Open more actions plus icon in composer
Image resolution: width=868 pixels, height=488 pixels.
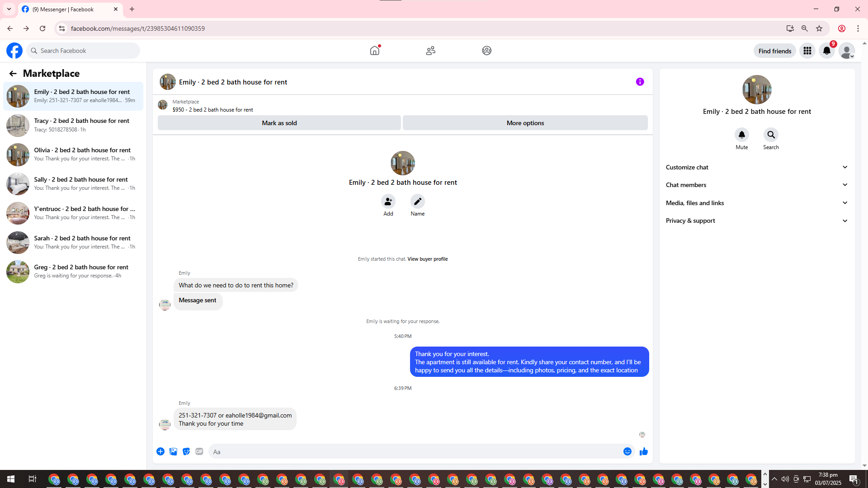pyautogui.click(x=160, y=451)
